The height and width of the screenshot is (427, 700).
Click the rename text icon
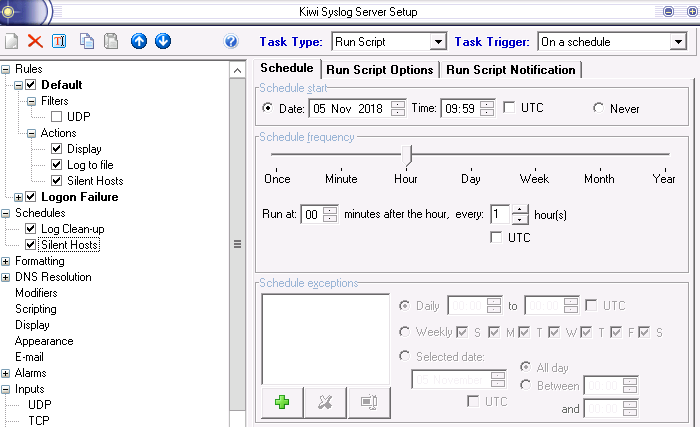click(59, 42)
